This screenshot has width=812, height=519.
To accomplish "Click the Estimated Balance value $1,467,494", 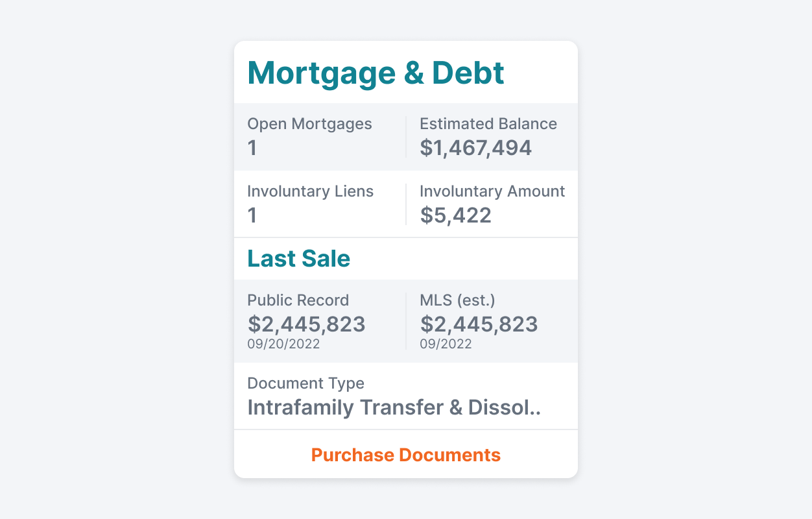I will coord(476,148).
